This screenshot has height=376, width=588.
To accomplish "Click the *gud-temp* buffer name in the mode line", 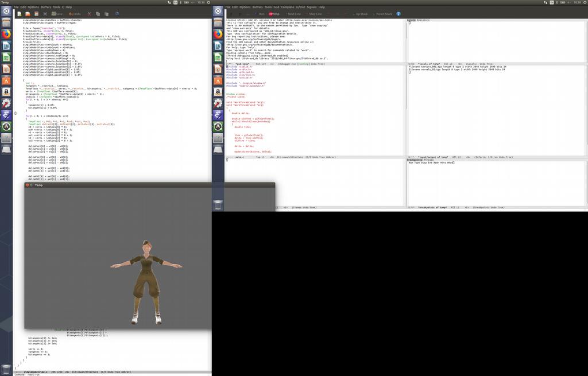I will coord(242,64).
